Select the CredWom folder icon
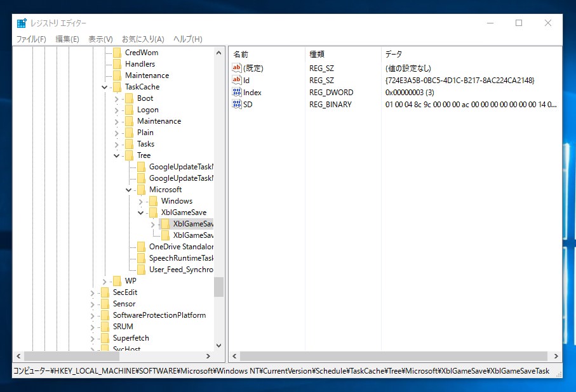 117,53
